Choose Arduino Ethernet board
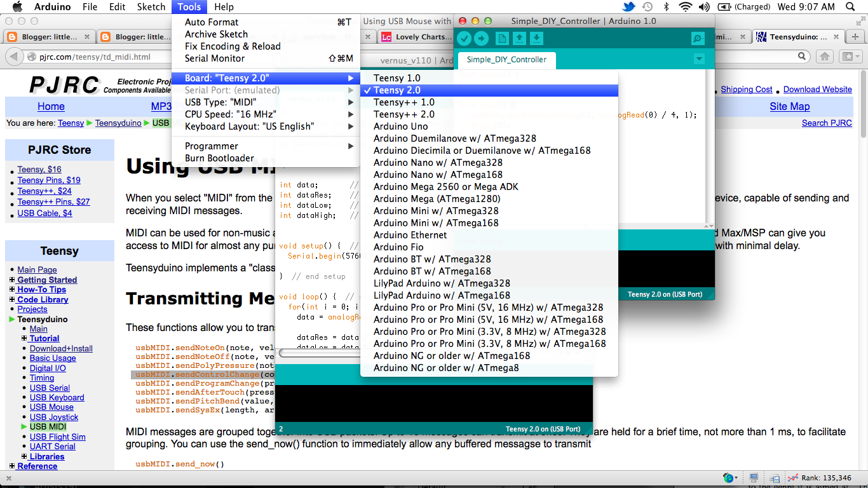 click(x=489, y=235)
